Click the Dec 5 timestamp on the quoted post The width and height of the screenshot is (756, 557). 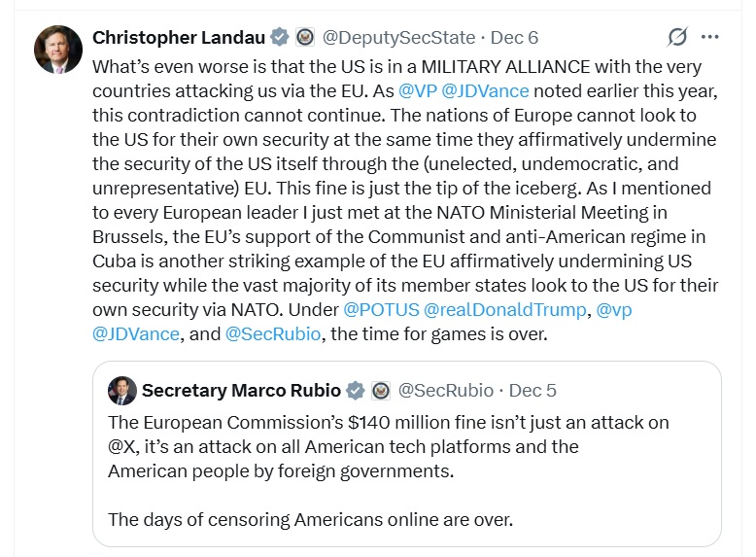point(533,391)
